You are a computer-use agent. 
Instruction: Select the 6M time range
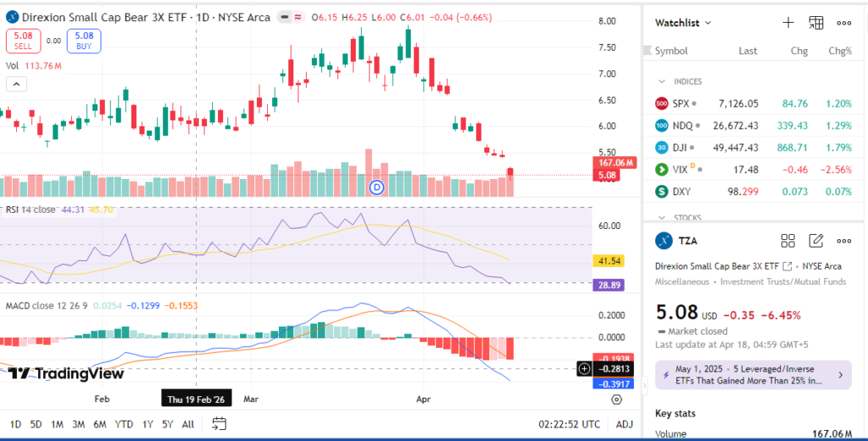click(x=99, y=424)
